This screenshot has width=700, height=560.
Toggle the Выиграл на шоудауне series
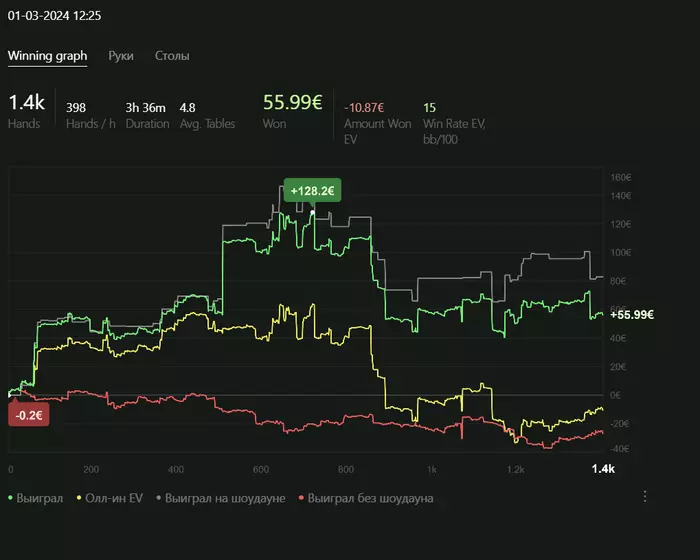[x=225, y=497]
